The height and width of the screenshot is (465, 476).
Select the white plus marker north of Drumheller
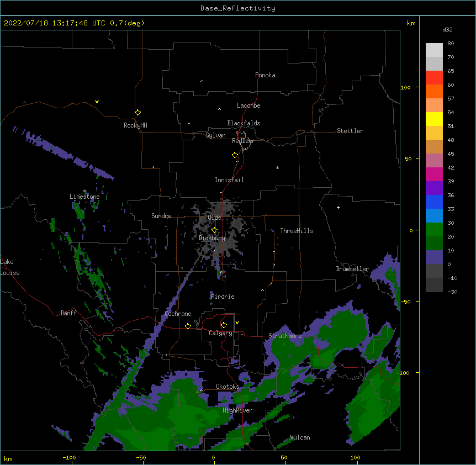pos(338,207)
